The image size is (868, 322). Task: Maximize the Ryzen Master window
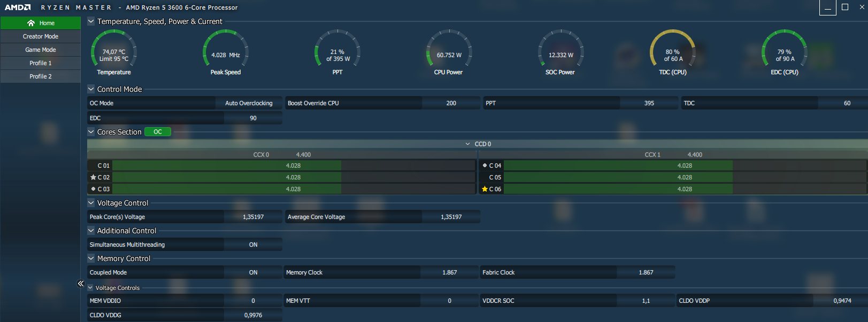pos(845,7)
